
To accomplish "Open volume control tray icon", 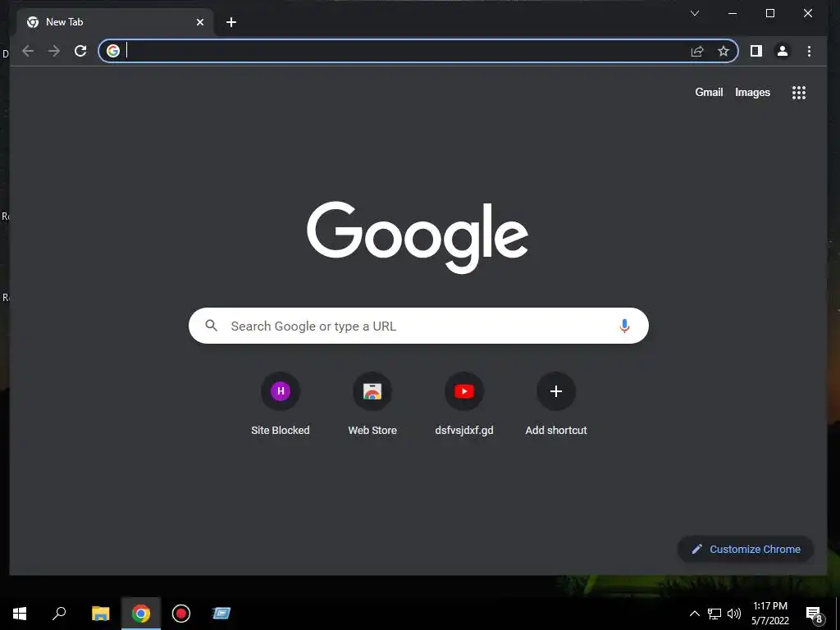I will [x=734, y=614].
